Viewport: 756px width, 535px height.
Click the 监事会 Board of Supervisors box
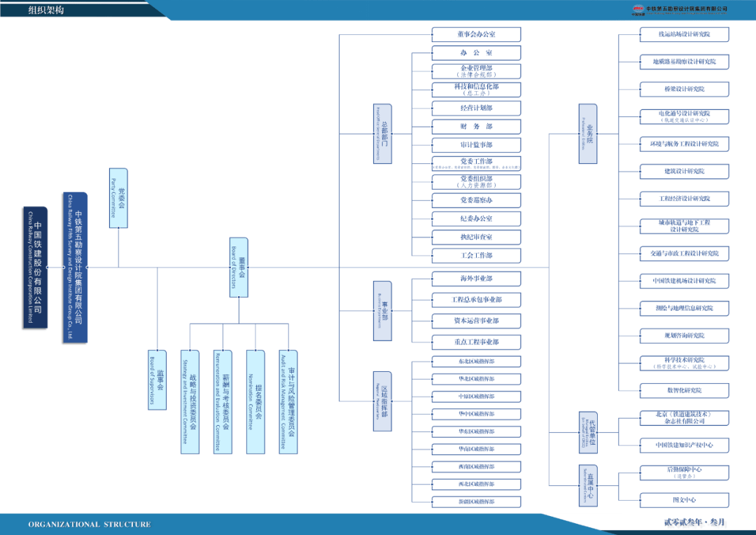tap(157, 380)
